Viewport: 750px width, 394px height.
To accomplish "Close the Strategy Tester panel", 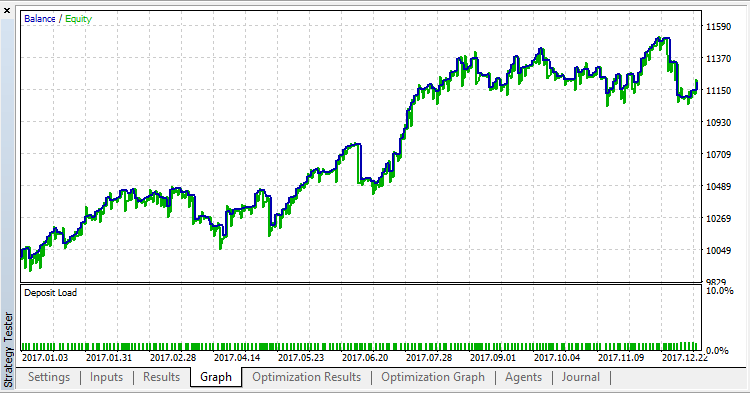I will tap(7, 10).
